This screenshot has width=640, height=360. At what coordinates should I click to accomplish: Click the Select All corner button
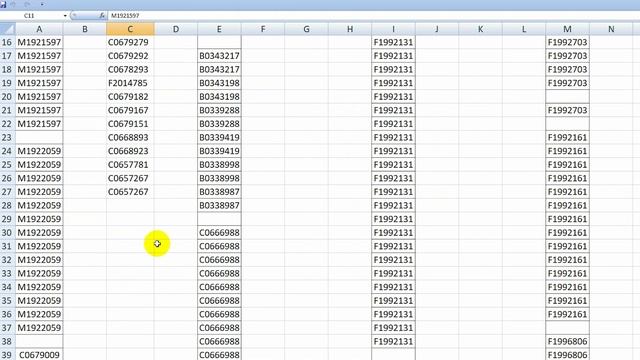click(x=7, y=29)
